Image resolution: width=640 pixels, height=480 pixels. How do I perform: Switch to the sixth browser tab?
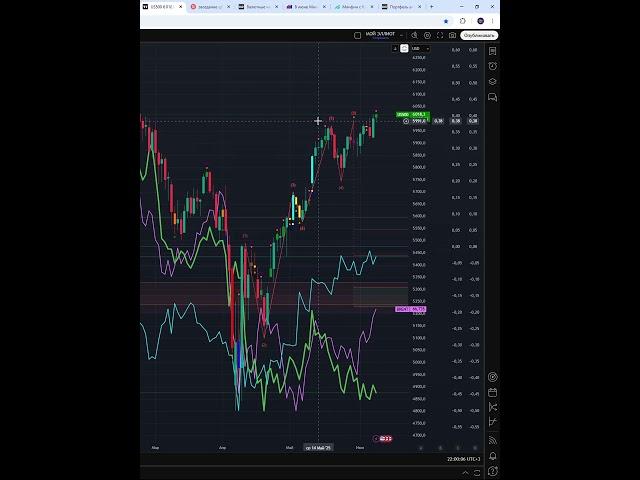pos(402,7)
